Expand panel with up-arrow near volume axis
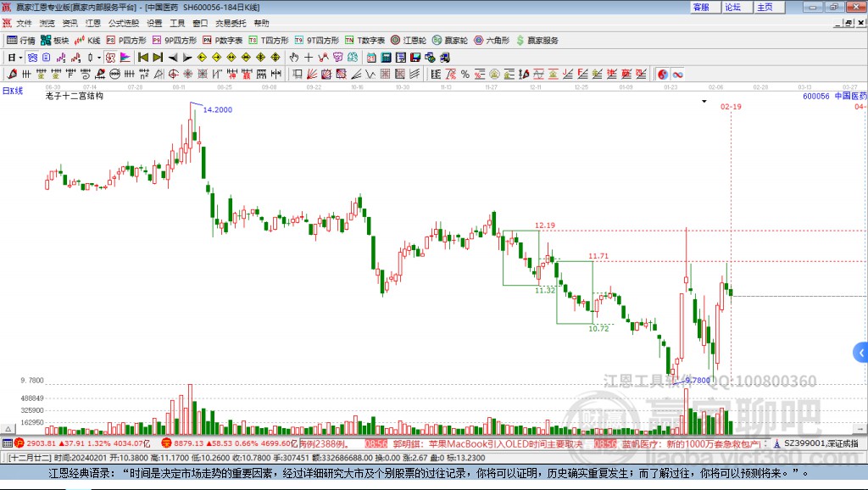Viewport: 868px width, 490px height. coord(8,429)
